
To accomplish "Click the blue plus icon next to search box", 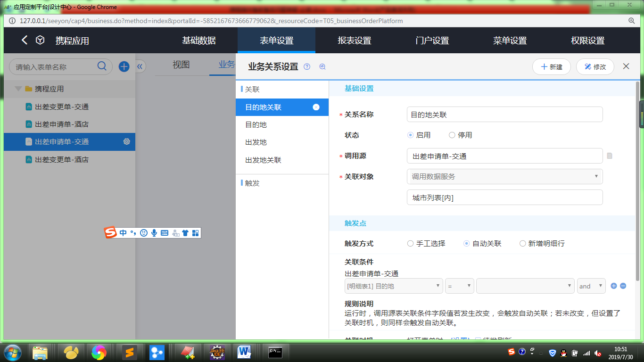I will (x=124, y=66).
